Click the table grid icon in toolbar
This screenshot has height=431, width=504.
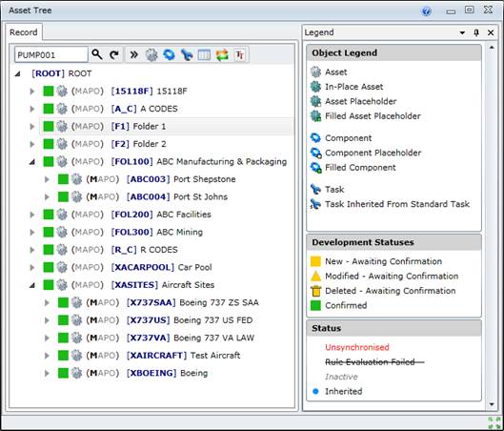204,55
